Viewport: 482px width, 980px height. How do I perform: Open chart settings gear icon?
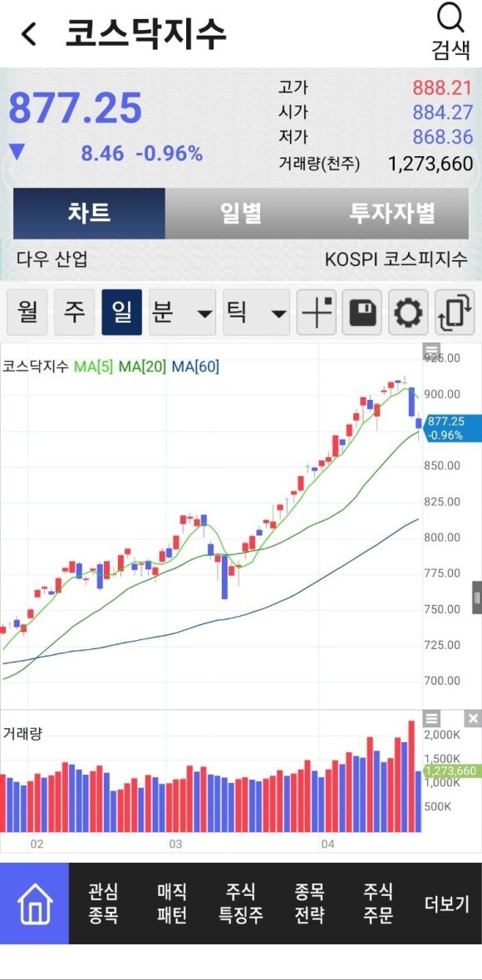coord(409,312)
